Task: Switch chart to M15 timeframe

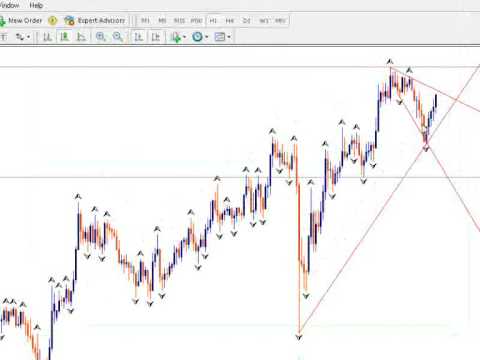Action: point(179,21)
